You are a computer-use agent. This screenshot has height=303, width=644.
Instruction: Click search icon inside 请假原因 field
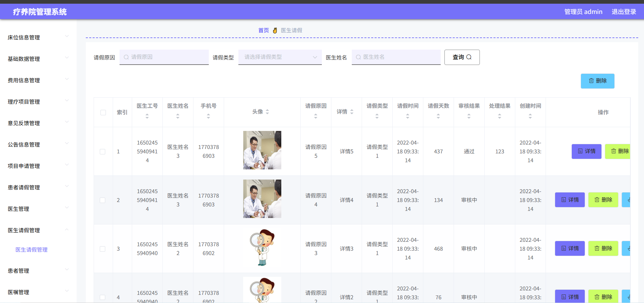pos(126,57)
